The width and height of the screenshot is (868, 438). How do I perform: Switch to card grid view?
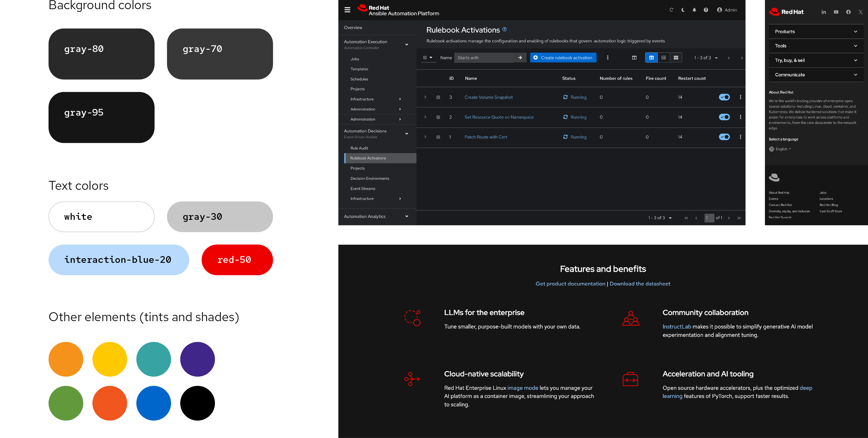[676, 58]
